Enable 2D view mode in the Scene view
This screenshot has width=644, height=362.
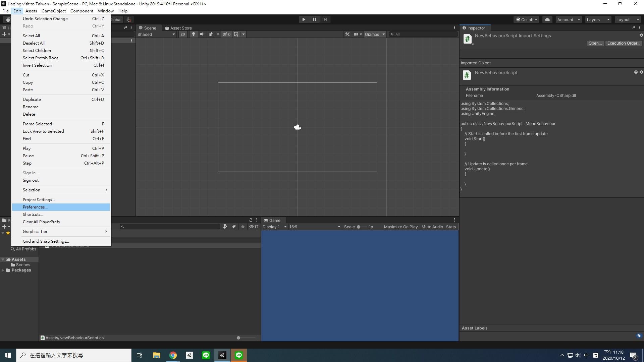click(x=182, y=34)
